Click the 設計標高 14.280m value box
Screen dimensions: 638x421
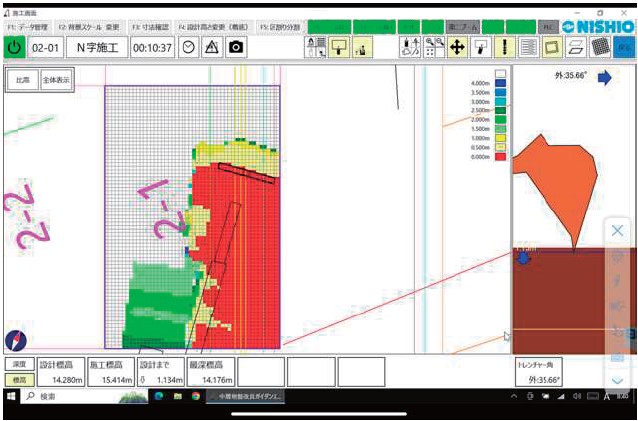coord(61,372)
